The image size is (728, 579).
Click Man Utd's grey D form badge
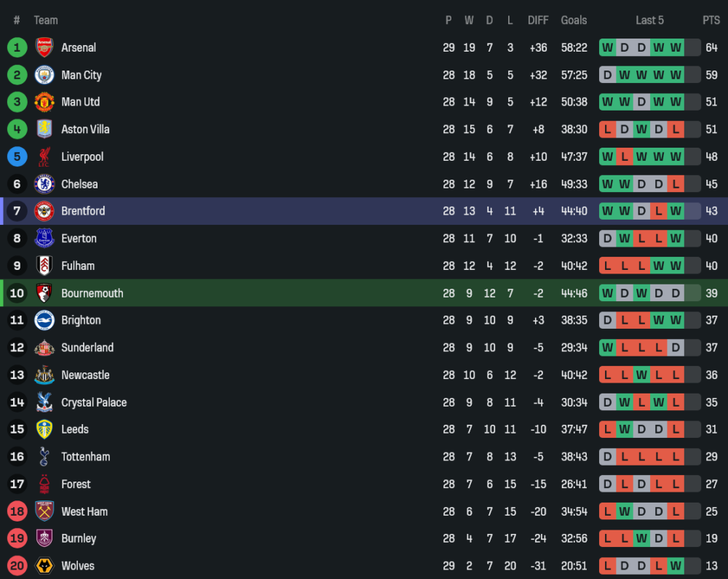point(641,102)
